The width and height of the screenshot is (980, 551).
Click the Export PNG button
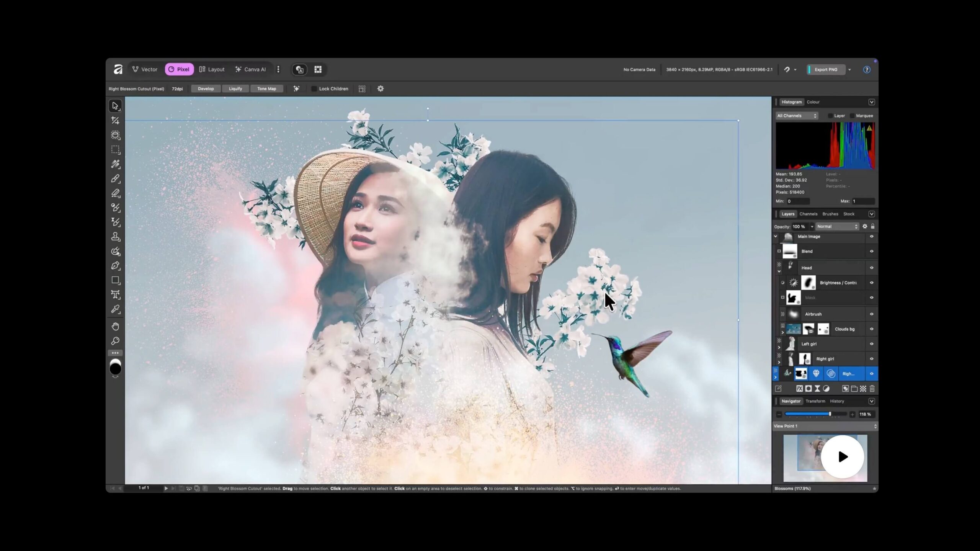[826, 69]
